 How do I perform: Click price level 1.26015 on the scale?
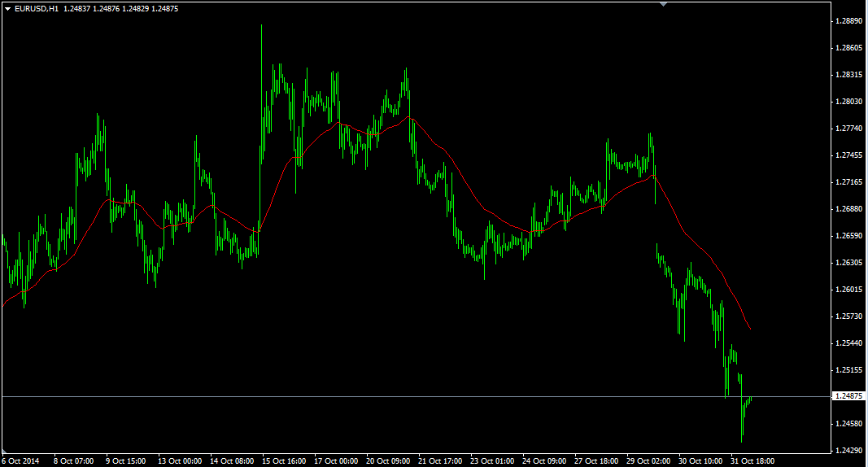pyautogui.click(x=848, y=290)
